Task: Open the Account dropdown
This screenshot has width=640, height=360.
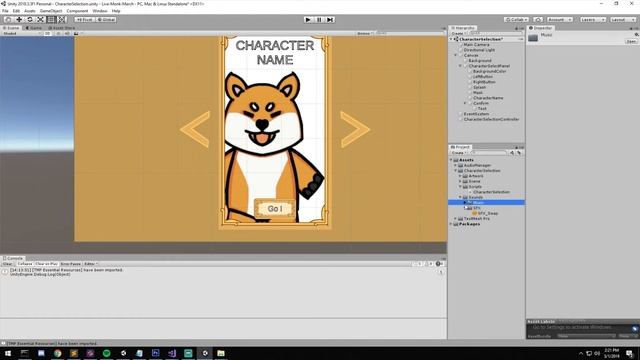Action: [560, 20]
